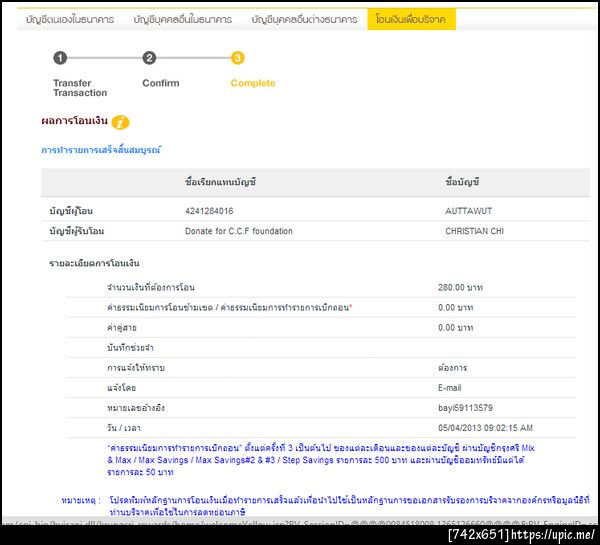Click the info icon beside ผลการโอนเงิน
600x545 pixels.
coord(121,122)
